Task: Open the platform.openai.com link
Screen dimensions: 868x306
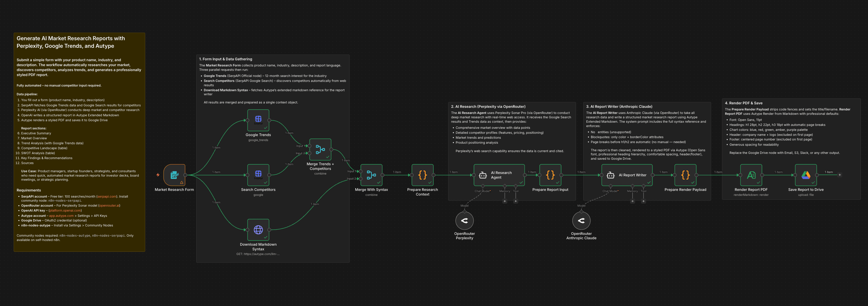Action: point(65,210)
